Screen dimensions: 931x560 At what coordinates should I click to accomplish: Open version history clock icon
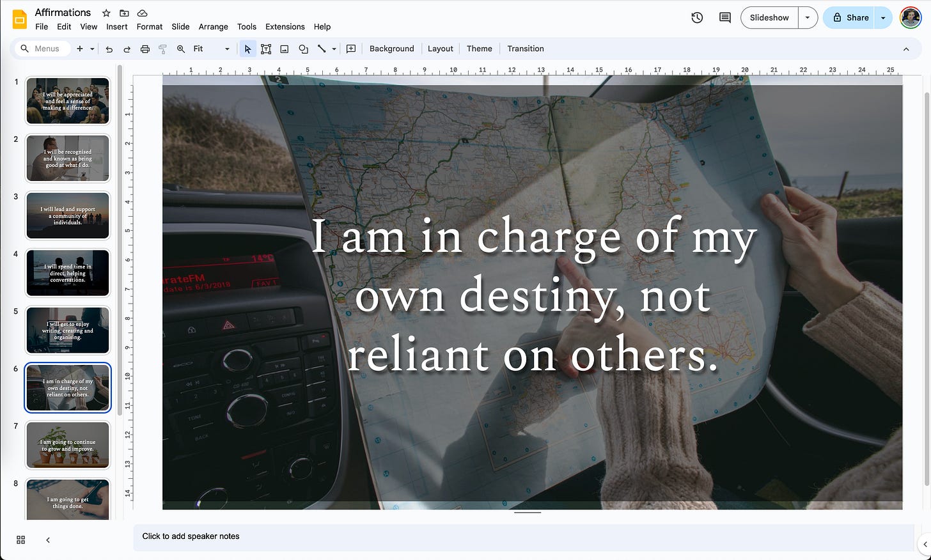tap(697, 18)
